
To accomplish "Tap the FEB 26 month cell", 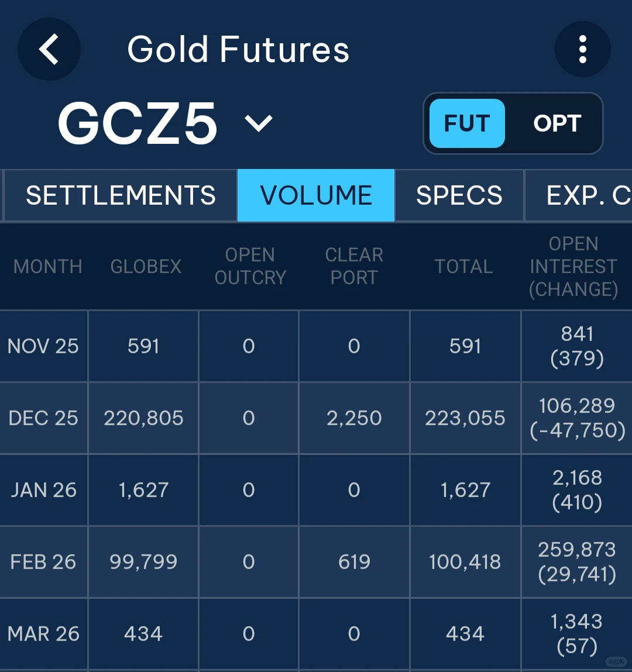I will [43, 562].
